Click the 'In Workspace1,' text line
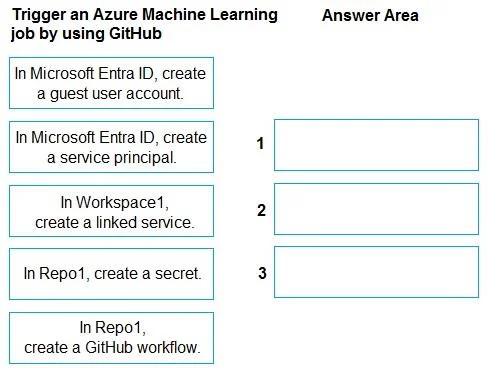Viewport: 488px width, 370px height. click(x=115, y=202)
